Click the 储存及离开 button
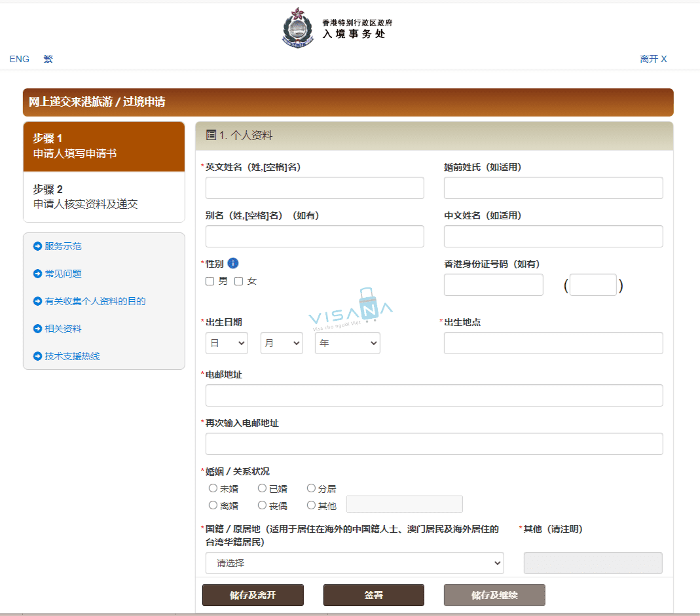This screenshot has height=616, width=700. [x=252, y=595]
